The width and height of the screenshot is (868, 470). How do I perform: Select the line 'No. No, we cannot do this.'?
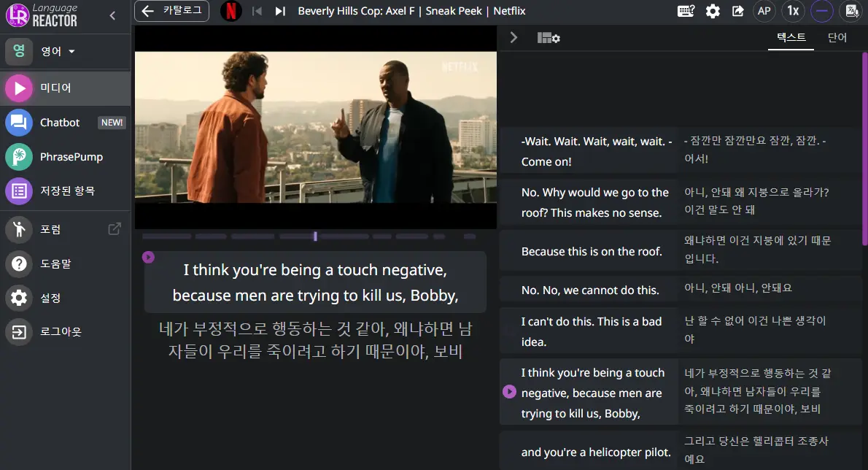click(x=590, y=290)
